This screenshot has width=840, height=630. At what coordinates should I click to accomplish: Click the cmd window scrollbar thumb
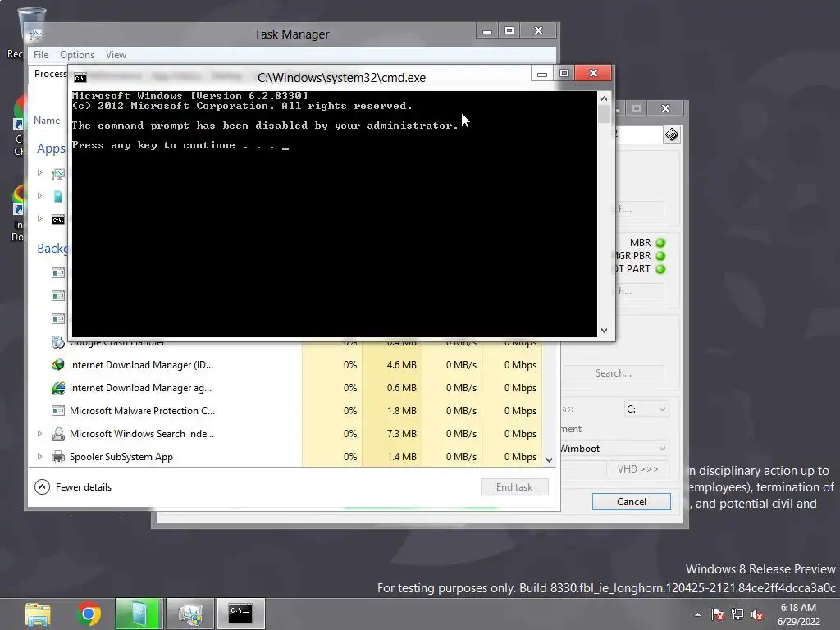pyautogui.click(x=604, y=114)
